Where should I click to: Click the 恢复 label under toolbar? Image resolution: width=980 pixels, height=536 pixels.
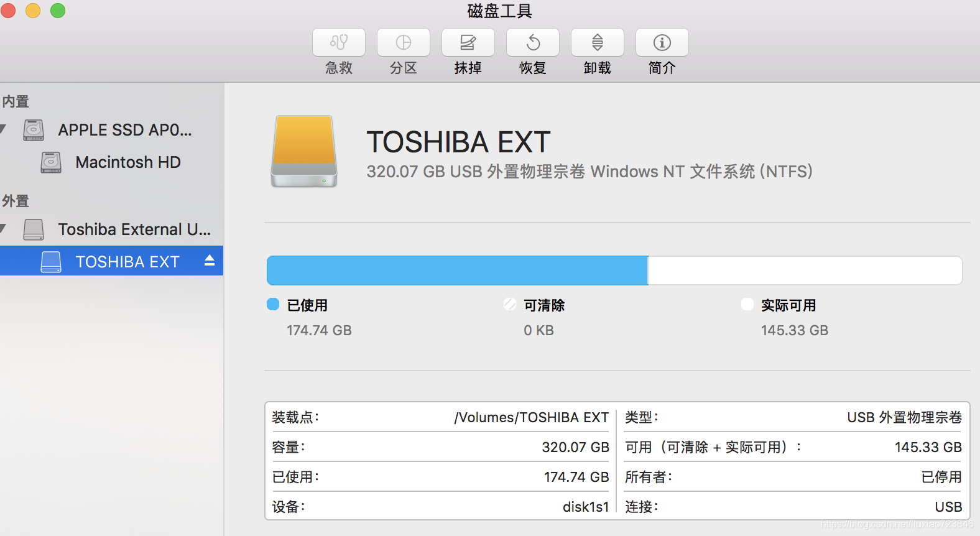[x=533, y=68]
